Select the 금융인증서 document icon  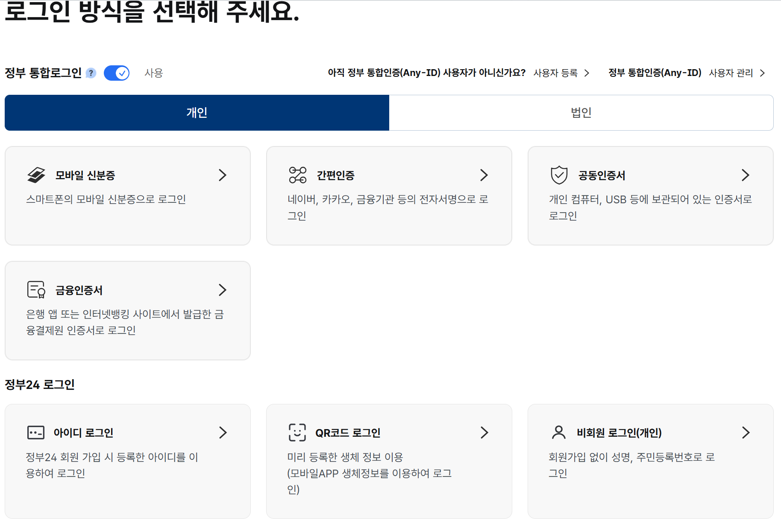[x=36, y=290]
